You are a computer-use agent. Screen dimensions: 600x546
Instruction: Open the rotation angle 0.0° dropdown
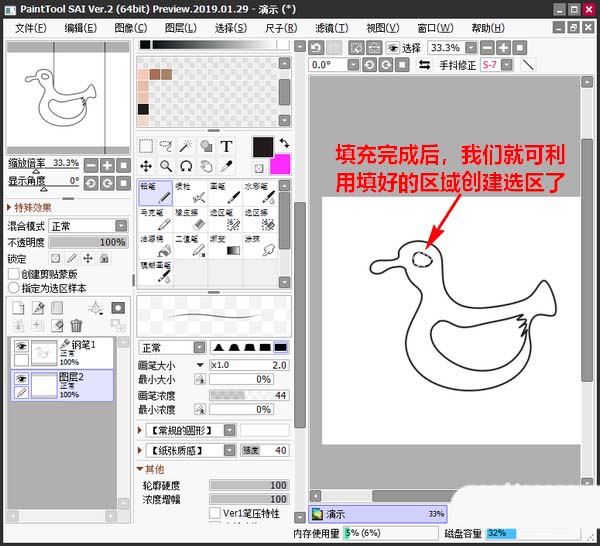(x=353, y=65)
